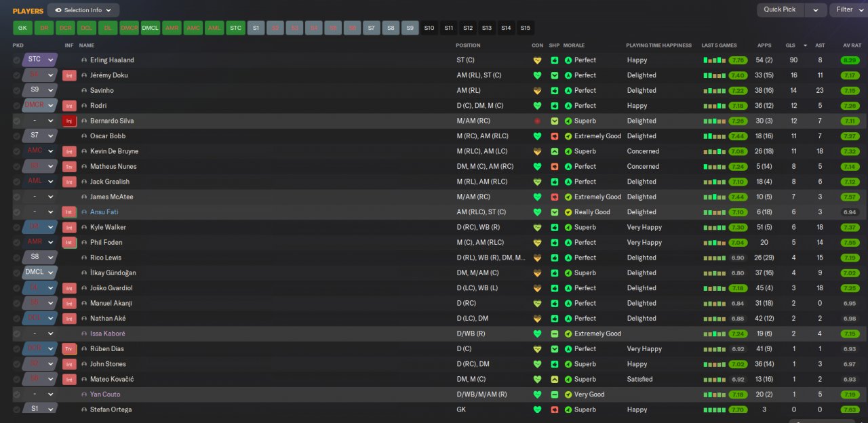Click the Quick Pick button

click(x=780, y=9)
